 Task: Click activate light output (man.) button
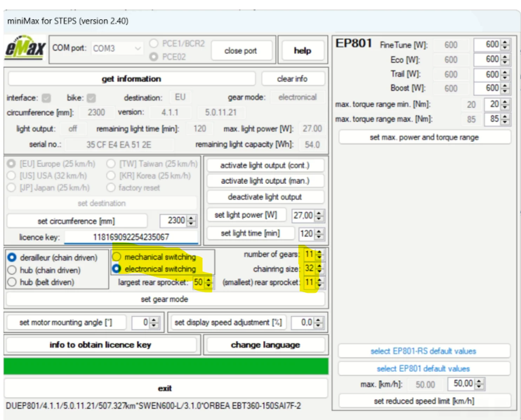point(265,181)
